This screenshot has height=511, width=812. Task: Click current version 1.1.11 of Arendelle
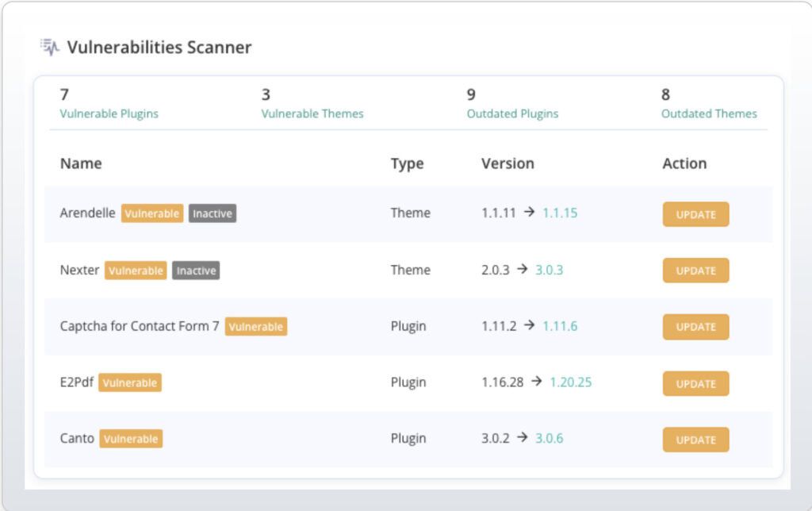coord(499,213)
